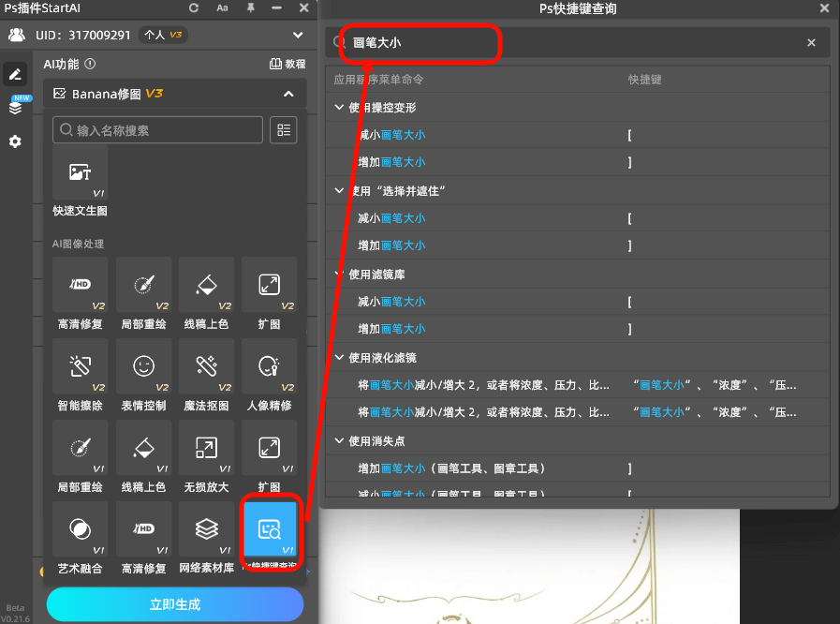Pin the StartAI window on top
Image resolution: width=840 pixels, height=624 pixels.
pos(250,8)
